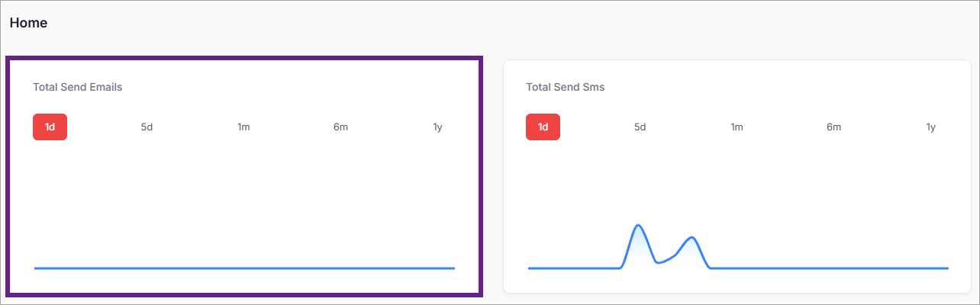Select 1d range for Total Send Emails

(50, 127)
